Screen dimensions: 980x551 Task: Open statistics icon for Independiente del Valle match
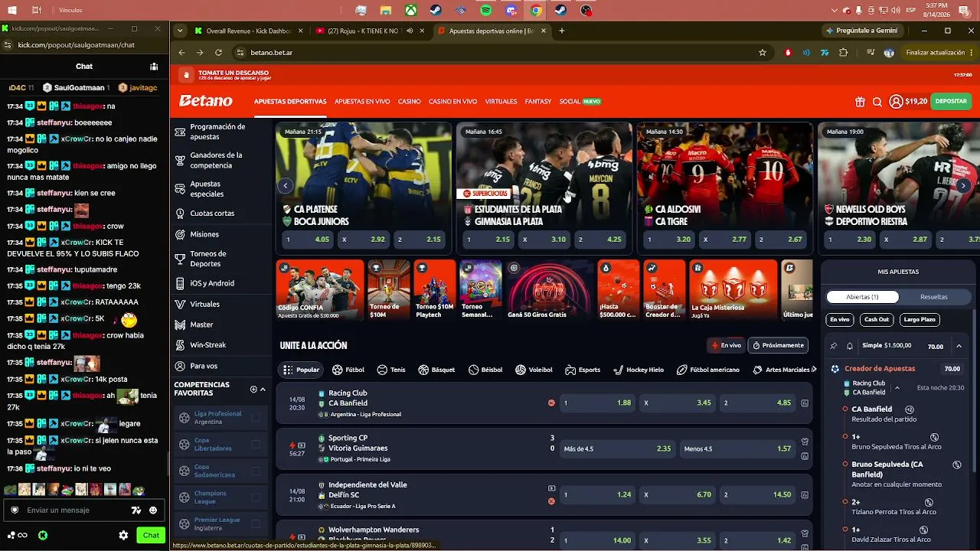(805, 494)
